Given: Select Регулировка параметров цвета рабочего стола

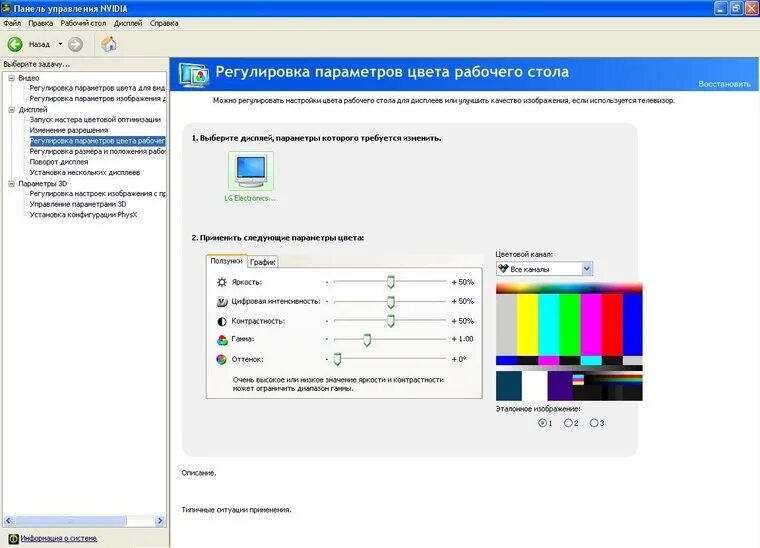Looking at the screenshot, I should click(97, 141).
